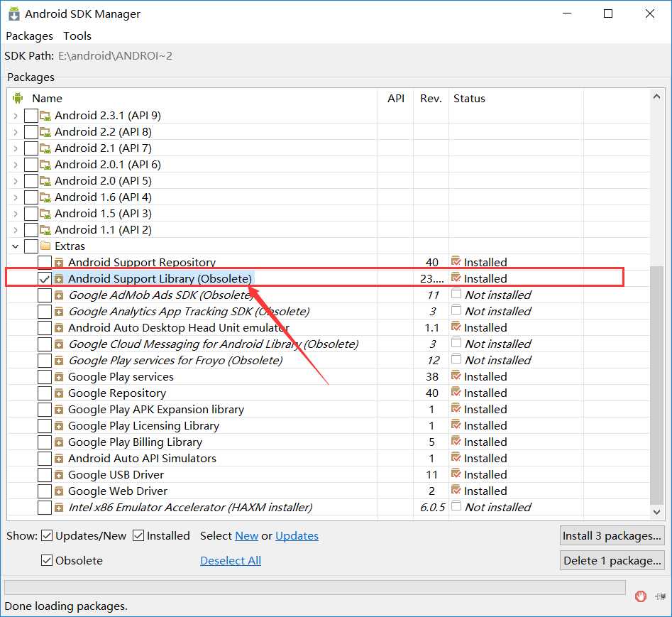The height and width of the screenshot is (617, 672).
Task: Click the Google Play Licensing Library package icon
Action: pos(59,426)
